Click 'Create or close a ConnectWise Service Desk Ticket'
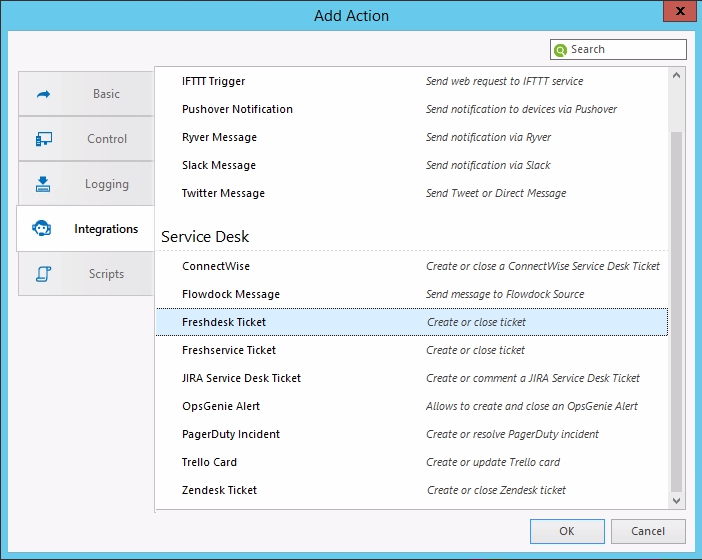Viewport: 702px width, 560px height. 543,266
